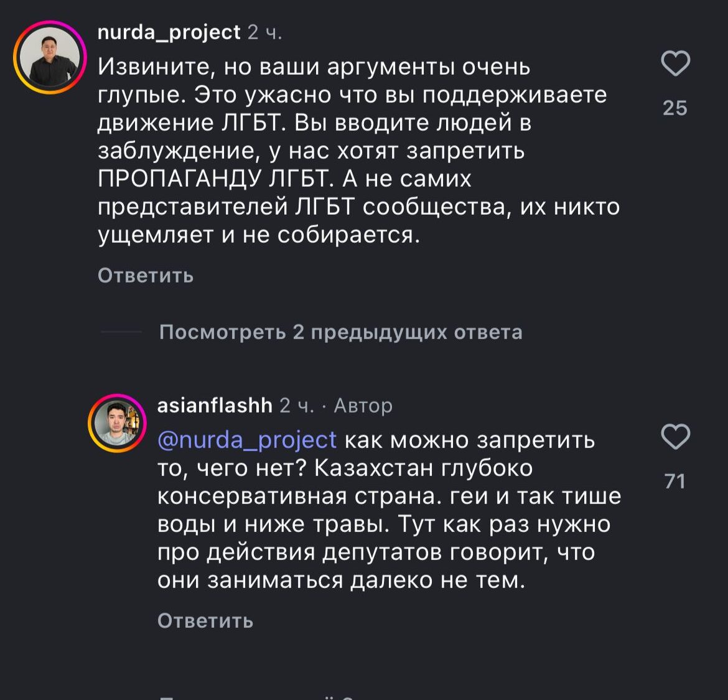View the 25 likes count

pyautogui.click(x=675, y=108)
